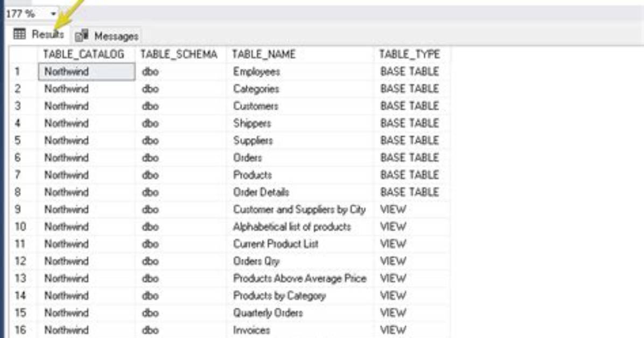Click the Results tab grid icon
The height and width of the screenshot is (338, 644).
click(19, 34)
